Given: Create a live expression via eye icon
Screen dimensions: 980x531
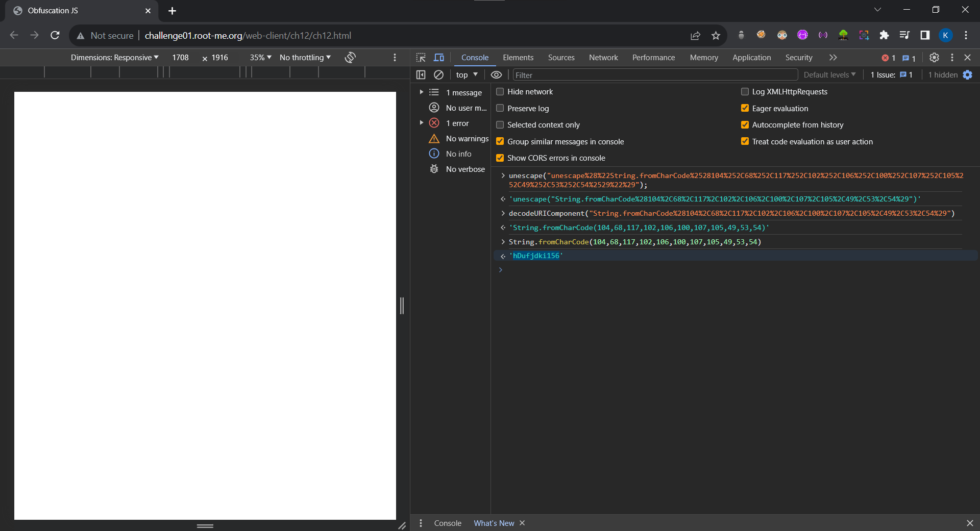Looking at the screenshot, I should (496, 75).
